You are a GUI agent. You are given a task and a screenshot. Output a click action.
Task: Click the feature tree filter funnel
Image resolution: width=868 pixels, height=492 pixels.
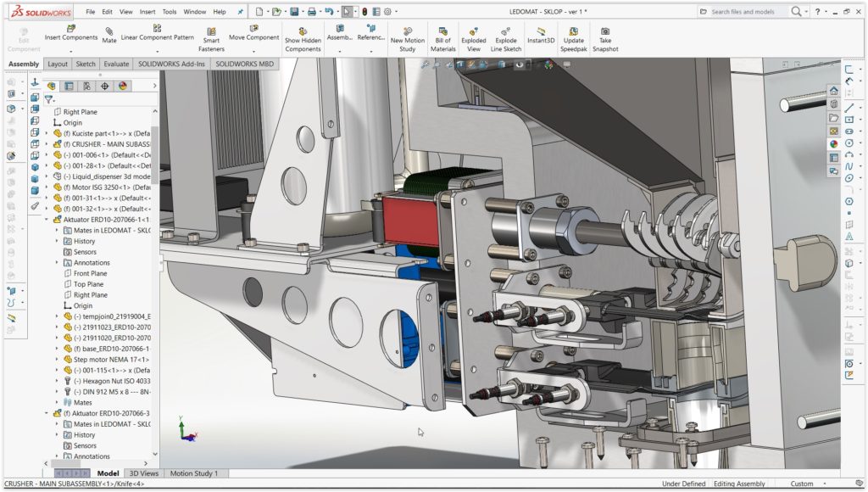[x=48, y=100]
